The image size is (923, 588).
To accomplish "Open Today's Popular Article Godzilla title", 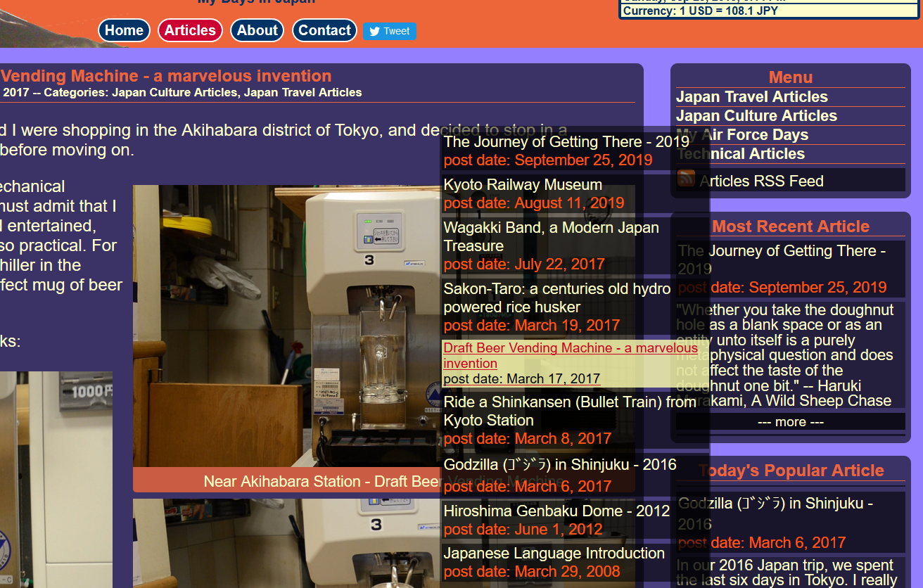I will [775, 513].
